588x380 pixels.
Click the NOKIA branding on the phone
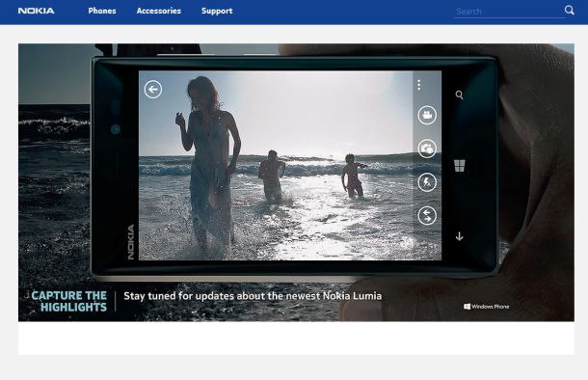131,242
